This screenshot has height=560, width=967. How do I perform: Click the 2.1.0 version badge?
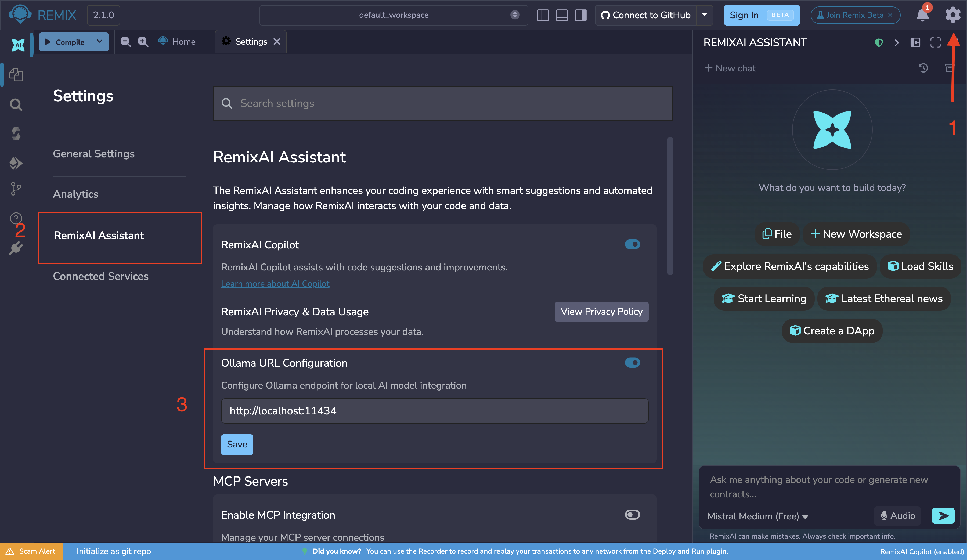click(103, 15)
